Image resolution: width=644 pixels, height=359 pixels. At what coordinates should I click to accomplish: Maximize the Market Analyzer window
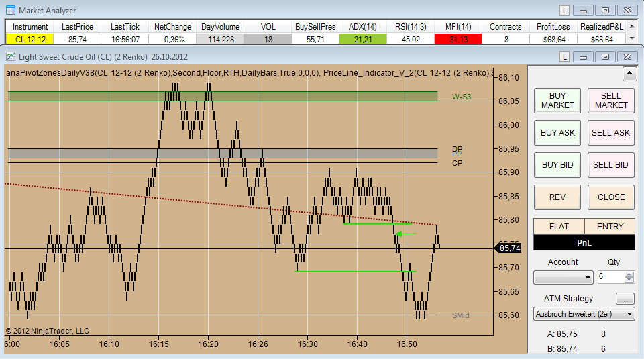(605, 11)
